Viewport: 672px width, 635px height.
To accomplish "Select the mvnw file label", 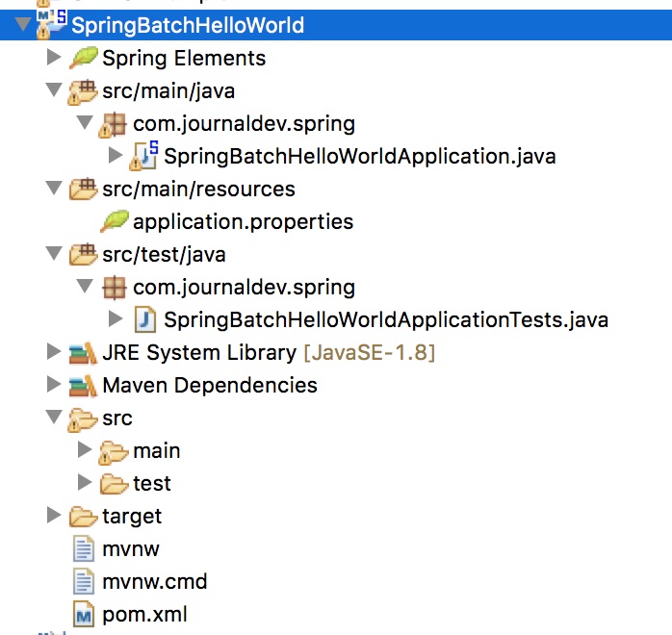I will 131,549.
